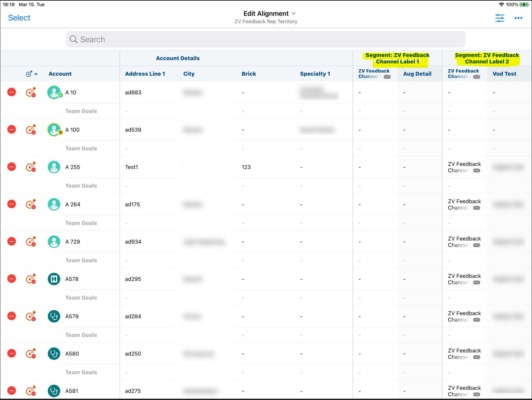
Task: Tap the Address Line 1 column header
Action: [x=145, y=74]
